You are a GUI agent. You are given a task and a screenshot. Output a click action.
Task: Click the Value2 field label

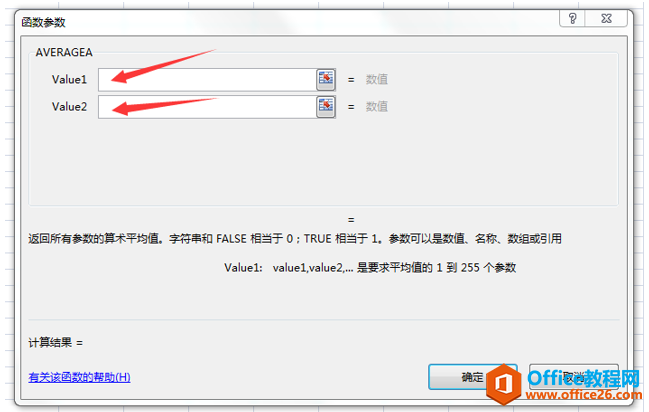[69, 106]
